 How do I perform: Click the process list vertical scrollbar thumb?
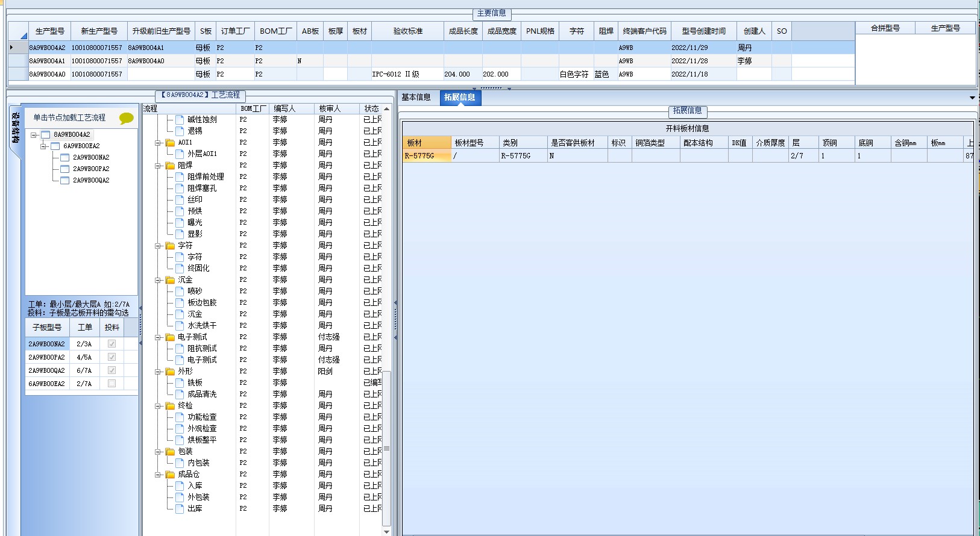point(386,449)
